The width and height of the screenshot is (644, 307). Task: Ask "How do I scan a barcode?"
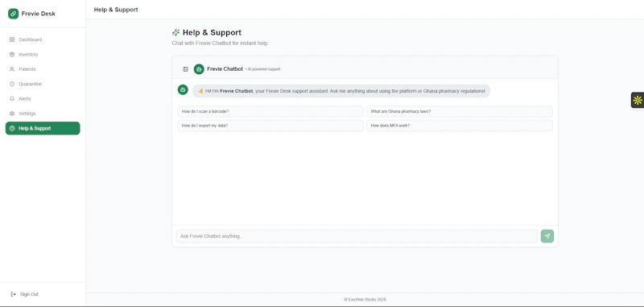click(x=270, y=111)
